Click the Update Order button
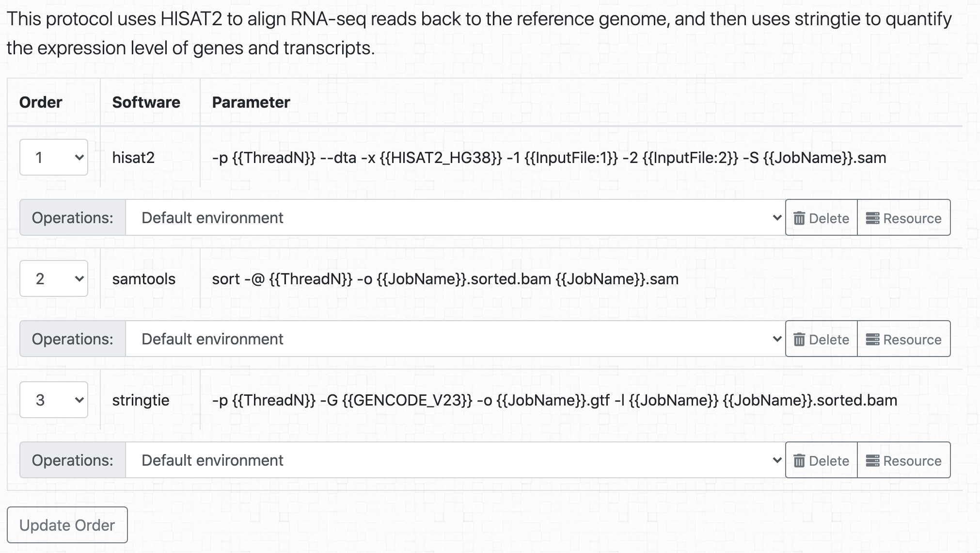The image size is (980, 553). pos(67,525)
